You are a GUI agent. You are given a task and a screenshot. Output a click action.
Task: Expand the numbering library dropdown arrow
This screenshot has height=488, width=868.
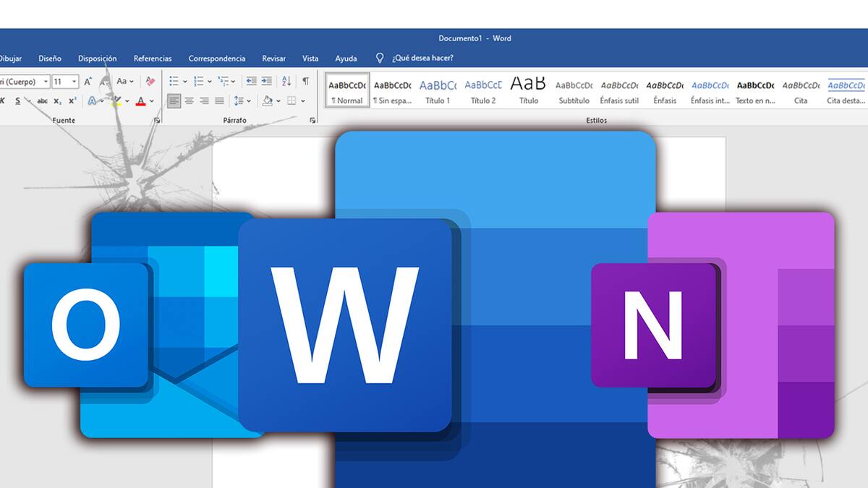[x=209, y=81]
